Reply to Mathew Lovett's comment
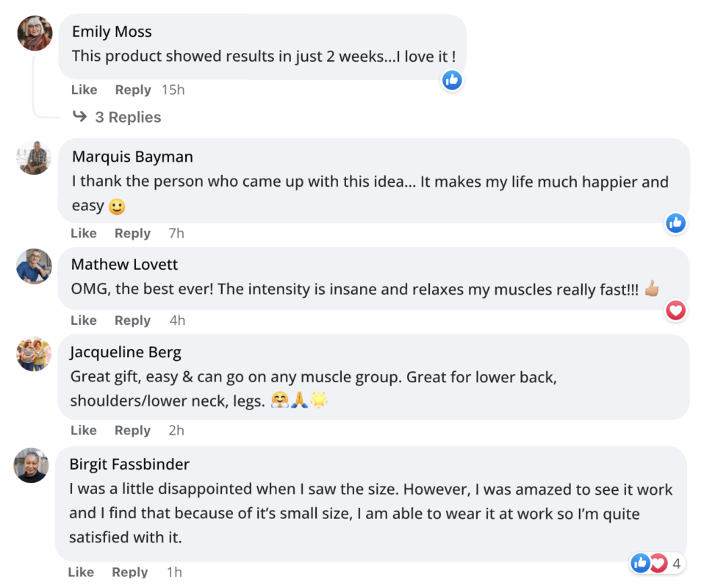 132,320
